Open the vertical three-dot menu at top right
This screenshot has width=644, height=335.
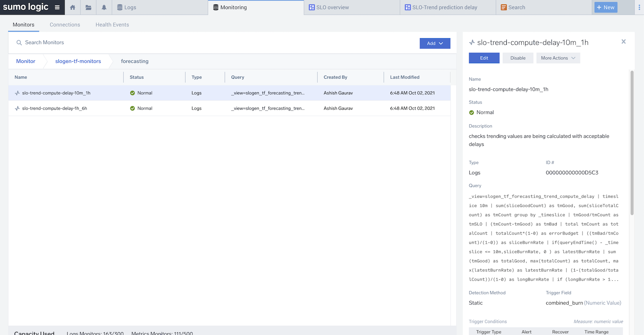[x=639, y=7]
